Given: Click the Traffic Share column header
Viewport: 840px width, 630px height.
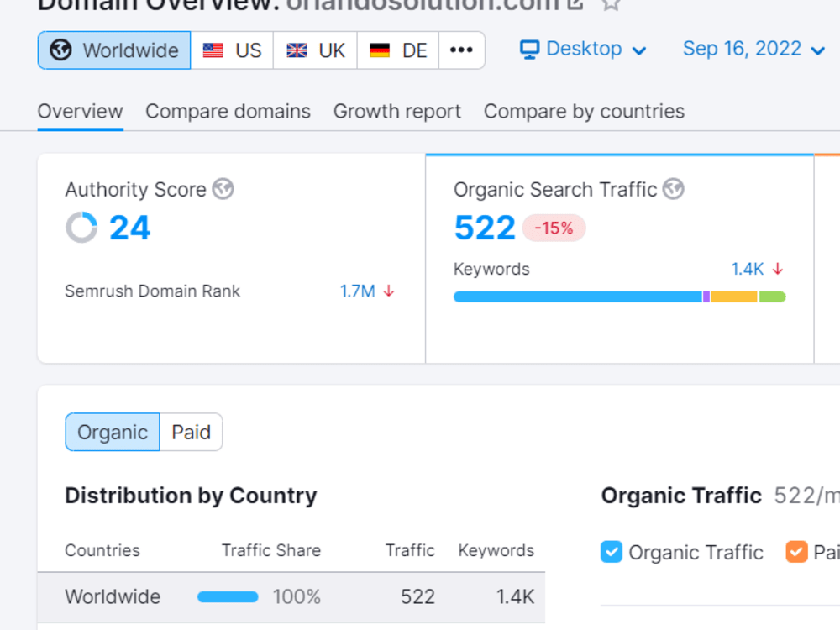Looking at the screenshot, I should (x=271, y=550).
